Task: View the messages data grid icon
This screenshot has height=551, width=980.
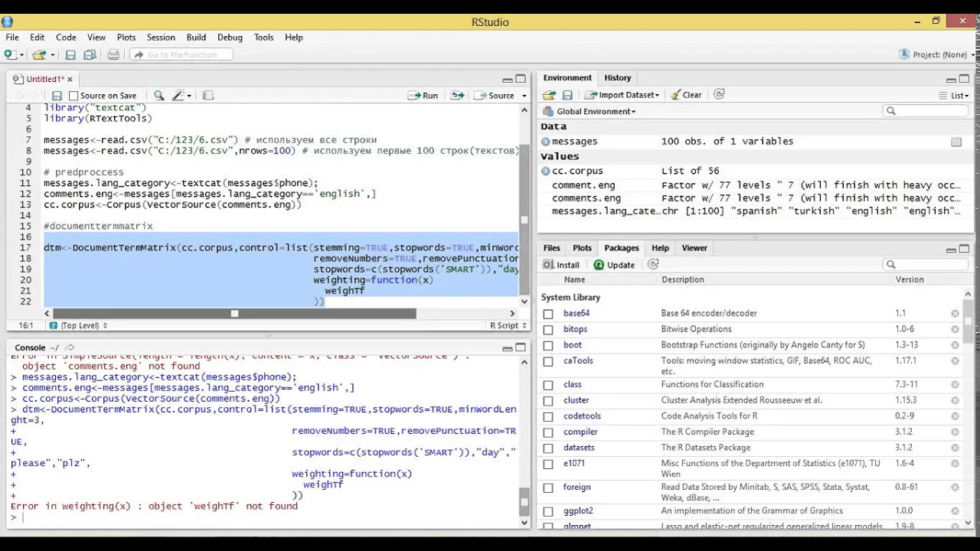Action: 956,142
